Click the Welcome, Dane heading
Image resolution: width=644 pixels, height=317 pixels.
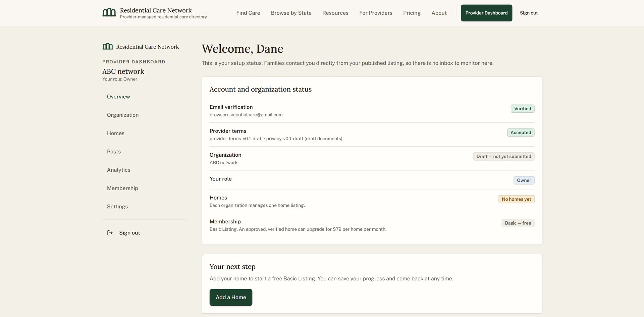tap(243, 49)
